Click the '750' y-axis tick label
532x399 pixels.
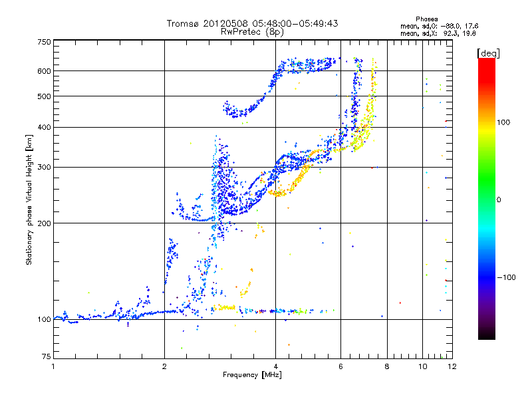click(x=45, y=42)
